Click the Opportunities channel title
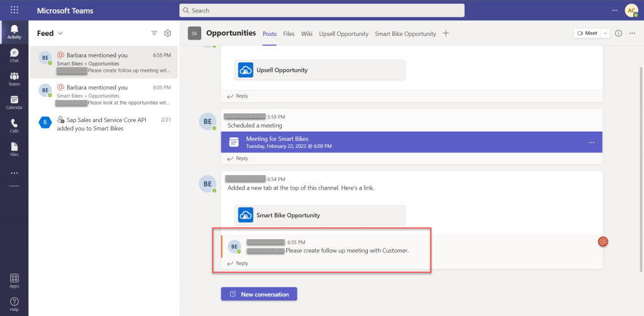Image resolution: width=644 pixels, height=316 pixels. point(231,33)
